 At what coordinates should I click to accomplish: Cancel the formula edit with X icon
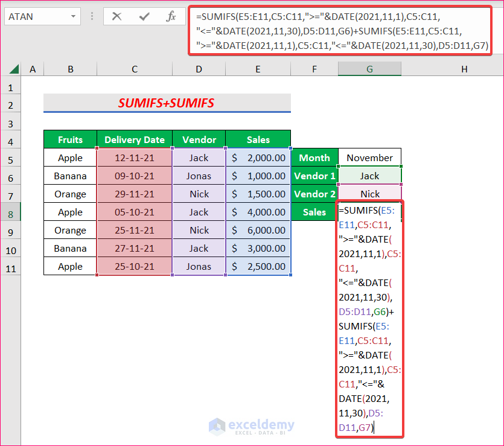pos(116,16)
